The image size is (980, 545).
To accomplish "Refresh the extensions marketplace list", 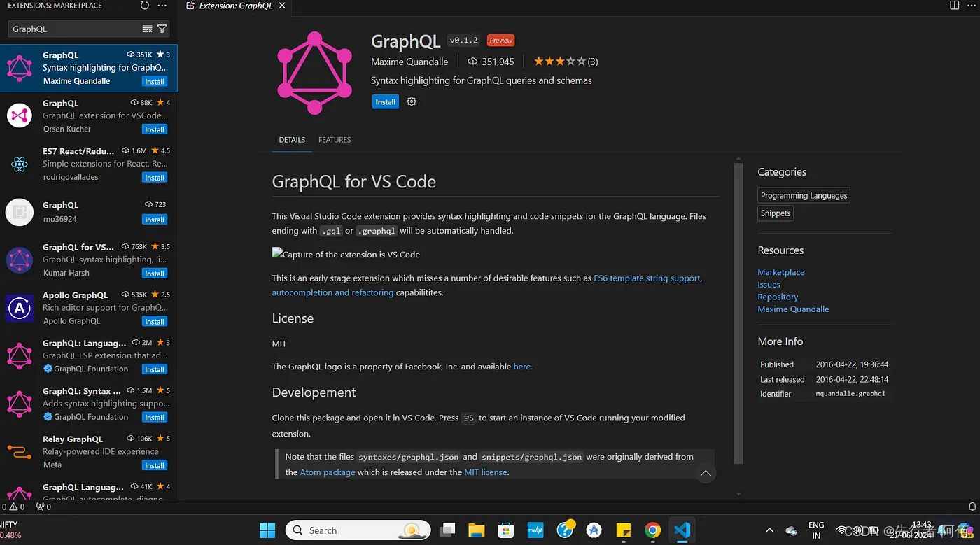I will (x=144, y=5).
